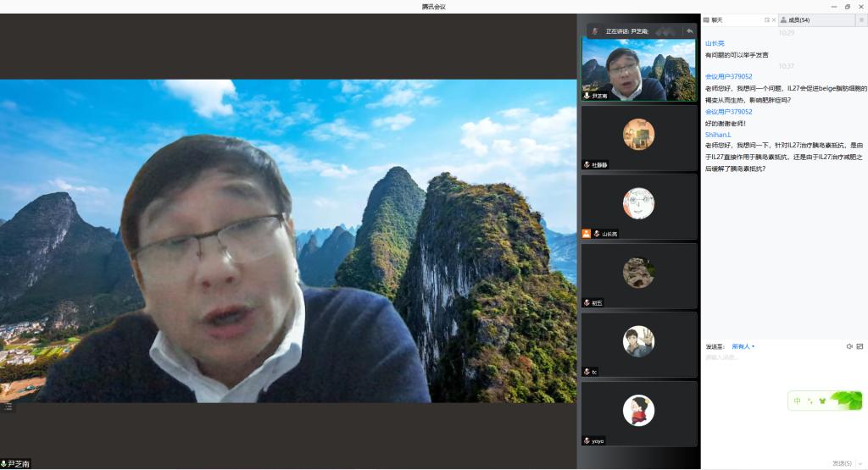Open the members panel options menu icon
Image resolution: width=868 pixels, height=470 pixels.
860,19
